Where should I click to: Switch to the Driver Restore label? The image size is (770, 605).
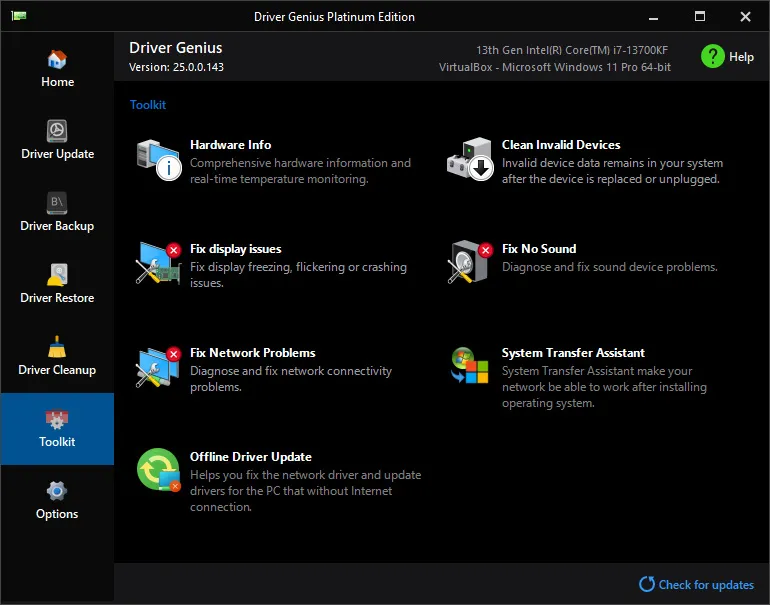pyautogui.click(x=57, y=298)
